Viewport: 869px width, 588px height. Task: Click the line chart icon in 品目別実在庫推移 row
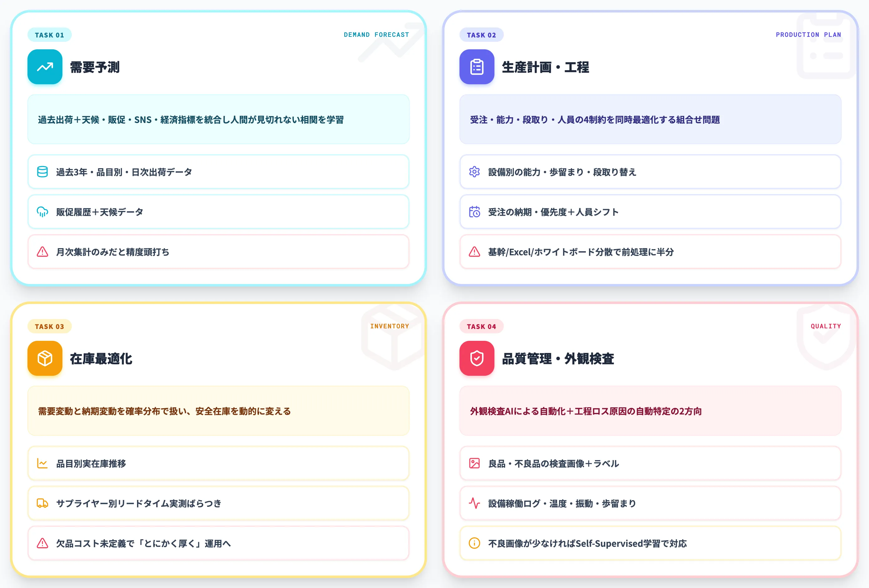point(42,463)
